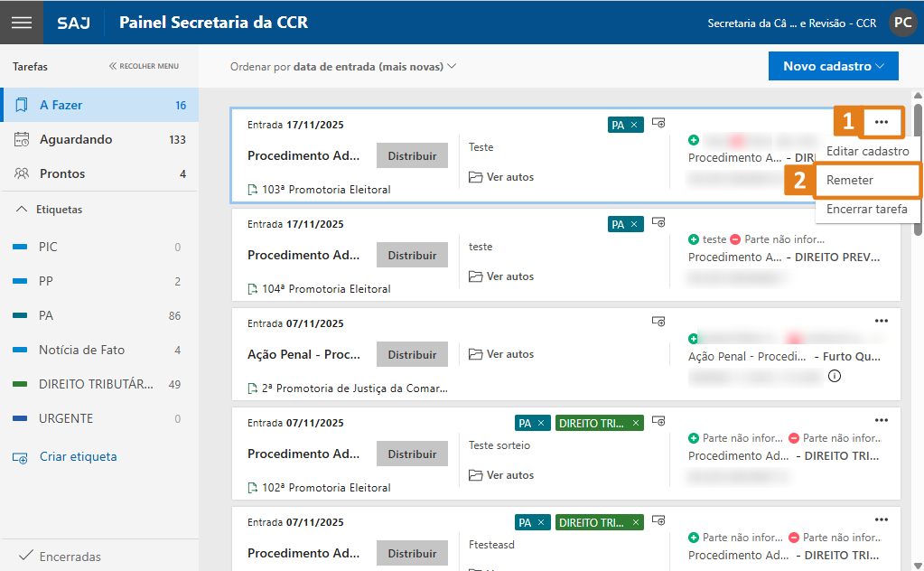Collapse the Etiquetas section
The image size is (924, 571).
pos(23,210)
